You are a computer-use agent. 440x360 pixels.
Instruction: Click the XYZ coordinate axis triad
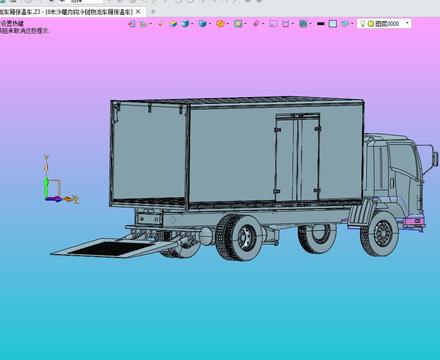coord(60,180)
